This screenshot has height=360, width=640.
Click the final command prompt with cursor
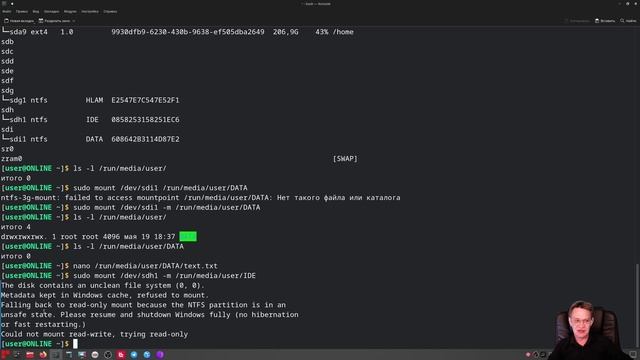click(39, 344)
